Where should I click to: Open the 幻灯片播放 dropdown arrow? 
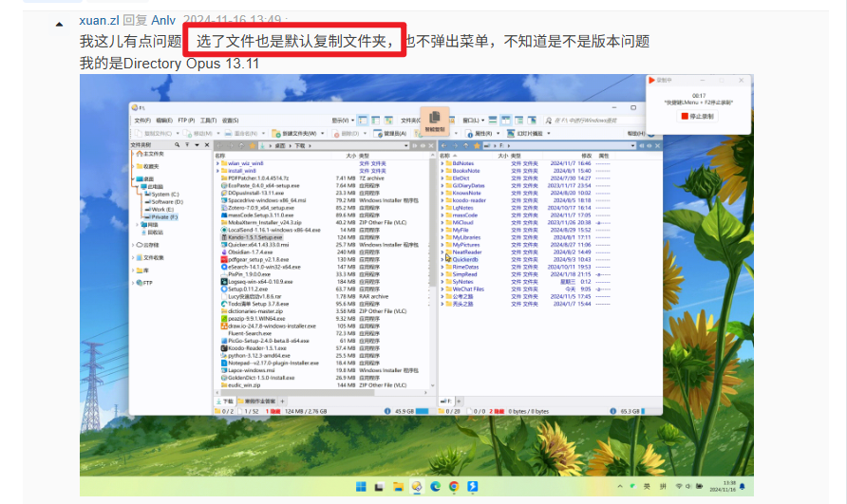click(549, 134)
